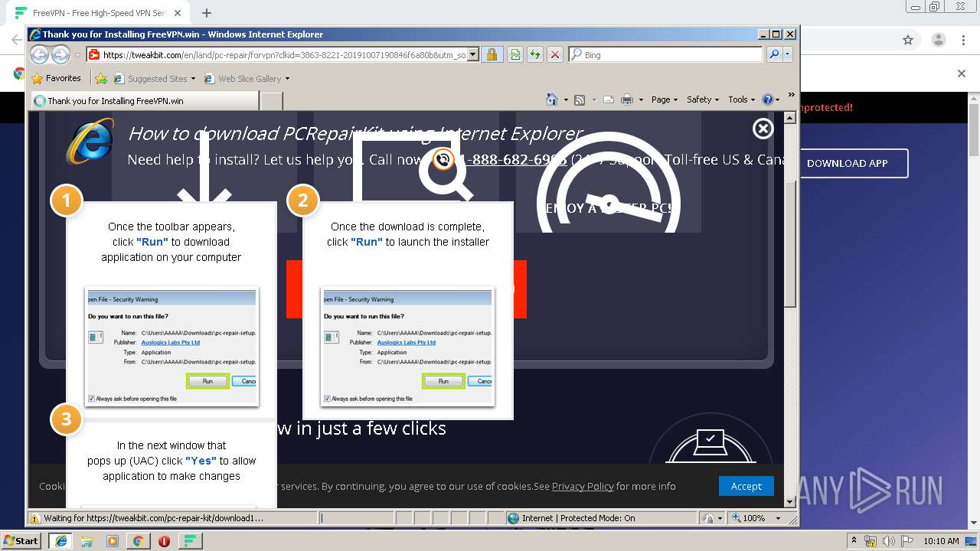The width and height of the screenshot is (980, 551).
Task: Click Internet Protected Mode status text
Action: tap(578, 518)
